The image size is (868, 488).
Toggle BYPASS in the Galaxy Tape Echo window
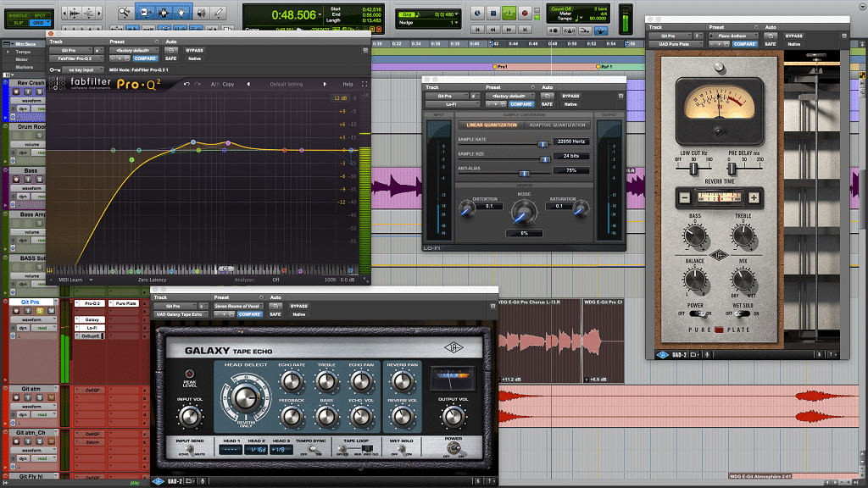click(299, 306)
